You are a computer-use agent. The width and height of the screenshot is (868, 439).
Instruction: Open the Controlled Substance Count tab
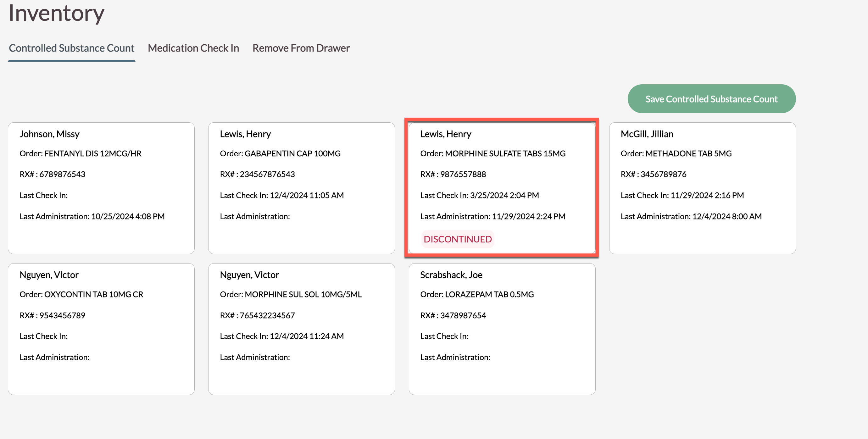click(71, 48)
